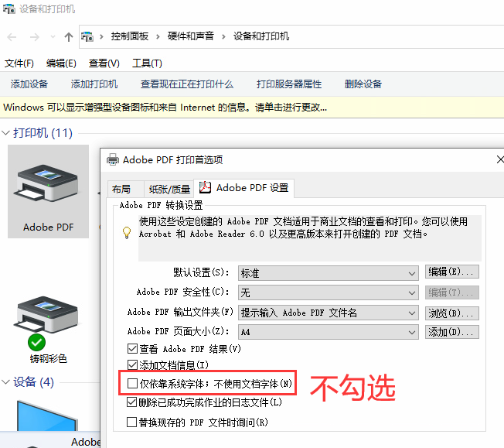This screenshot has width=504, height=448.
Task: Click the Forward arrow navigation button
Action: (x=34, y=37)
